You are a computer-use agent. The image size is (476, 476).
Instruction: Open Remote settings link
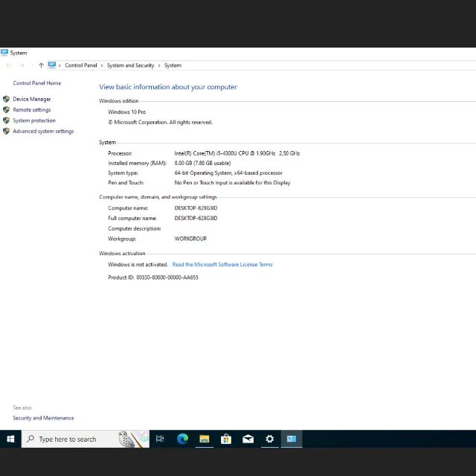click(31, 109)
